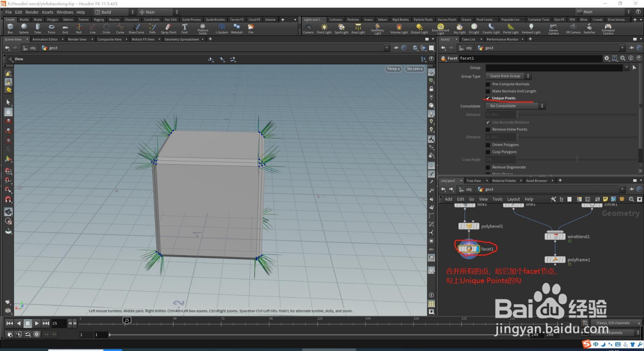644x351 pixels.
Task: Open the Polygon shelf tab
Action: point(53,19)
